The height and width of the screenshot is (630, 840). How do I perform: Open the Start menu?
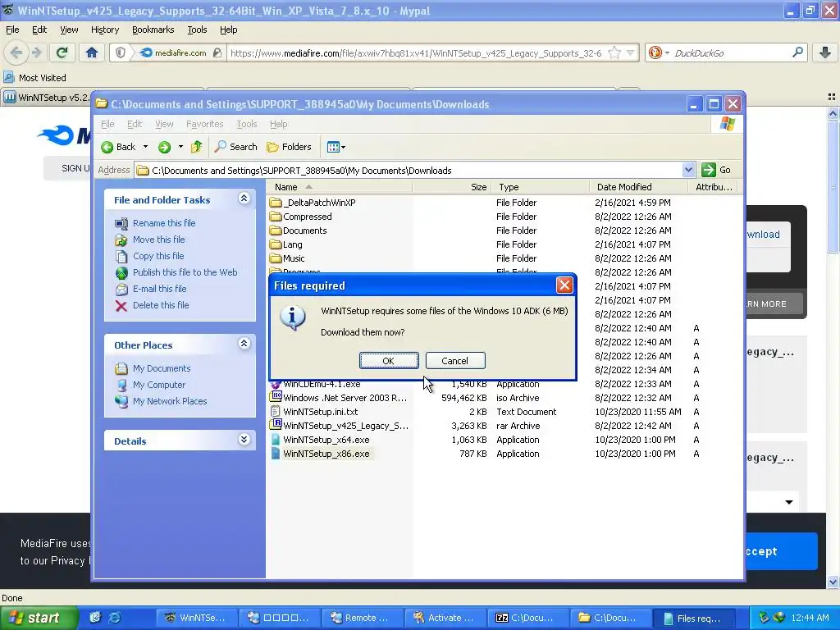38,618
